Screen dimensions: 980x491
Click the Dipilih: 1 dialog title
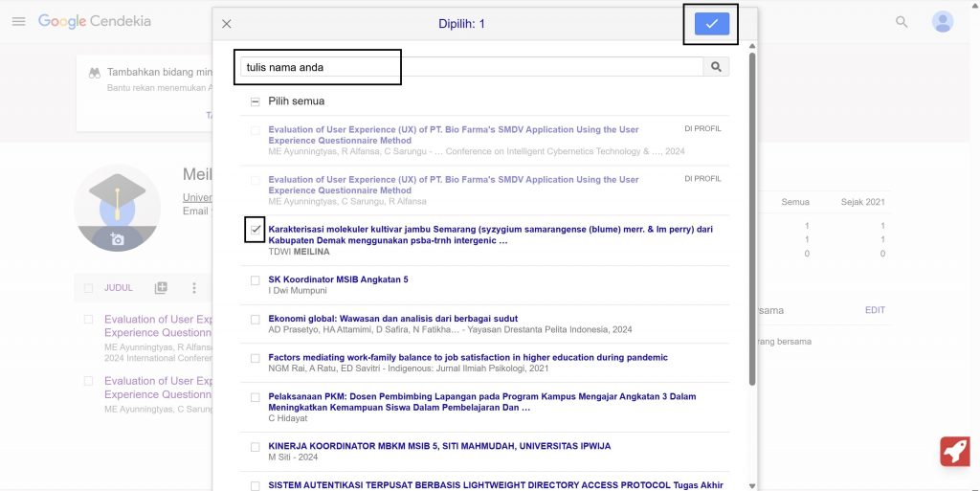point(461,24)
